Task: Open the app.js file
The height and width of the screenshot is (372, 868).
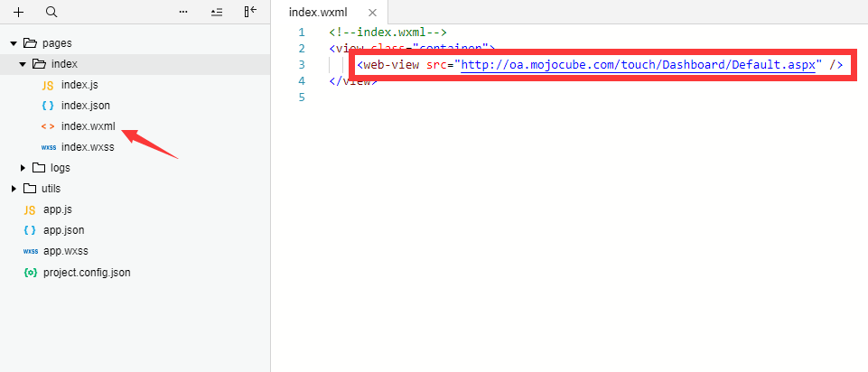Action: [58, 209]
